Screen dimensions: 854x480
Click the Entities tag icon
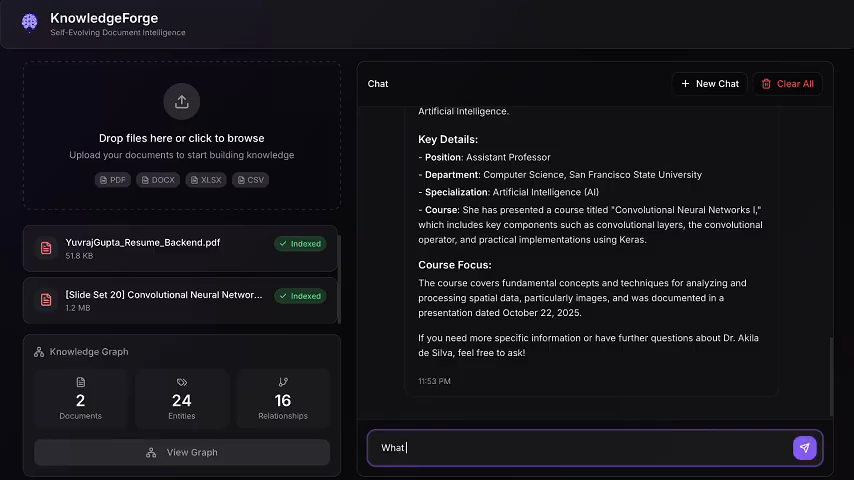(181, 382)
